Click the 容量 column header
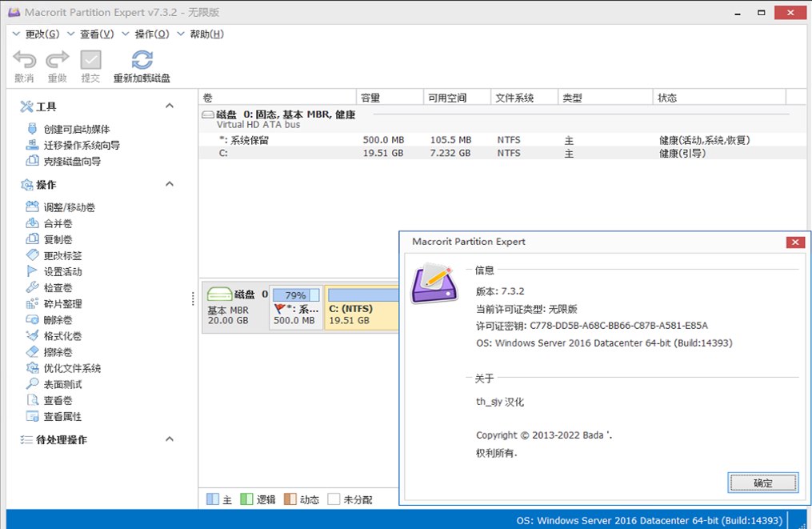The image size is (812, 529). pyautogui.click(x=390, y=98)
